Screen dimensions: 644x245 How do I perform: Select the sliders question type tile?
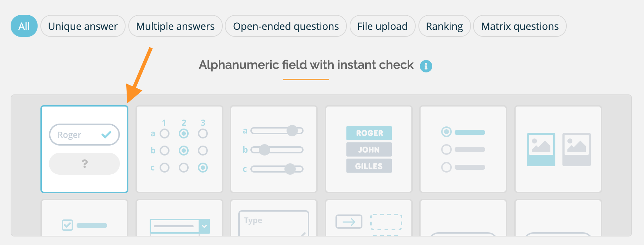coord(274,149)
